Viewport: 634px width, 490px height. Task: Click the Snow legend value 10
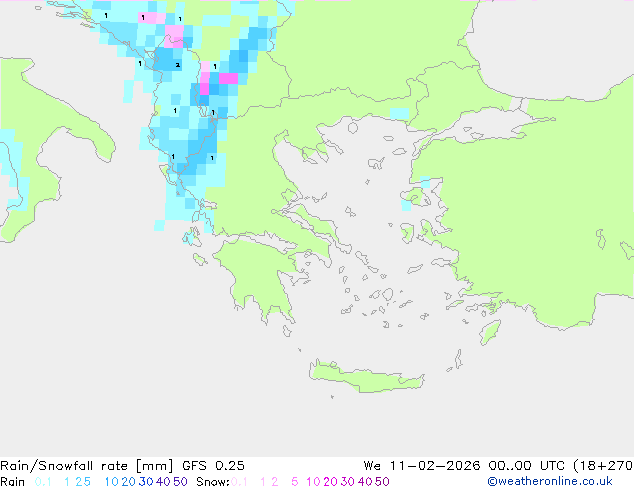click(313, 482)
